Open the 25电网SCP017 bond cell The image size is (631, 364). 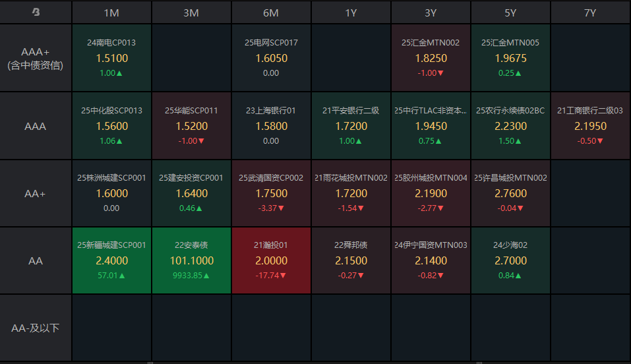[x=271, y=58]
